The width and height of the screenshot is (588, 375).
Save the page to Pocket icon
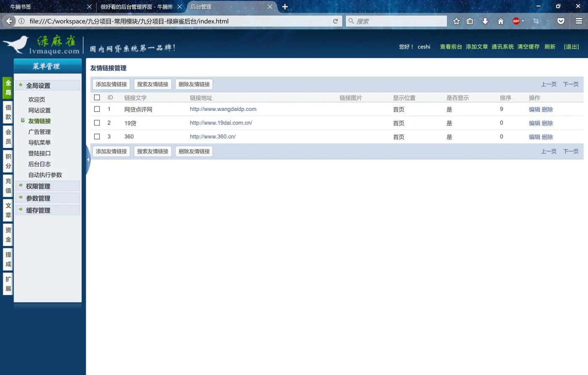pyautogui.click(x=561, y=21)
